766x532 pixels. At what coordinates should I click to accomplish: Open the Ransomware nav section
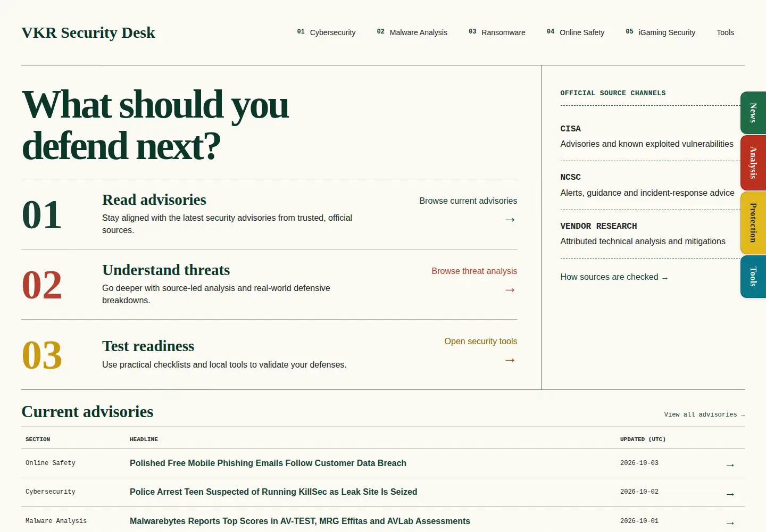click(497, 32)
